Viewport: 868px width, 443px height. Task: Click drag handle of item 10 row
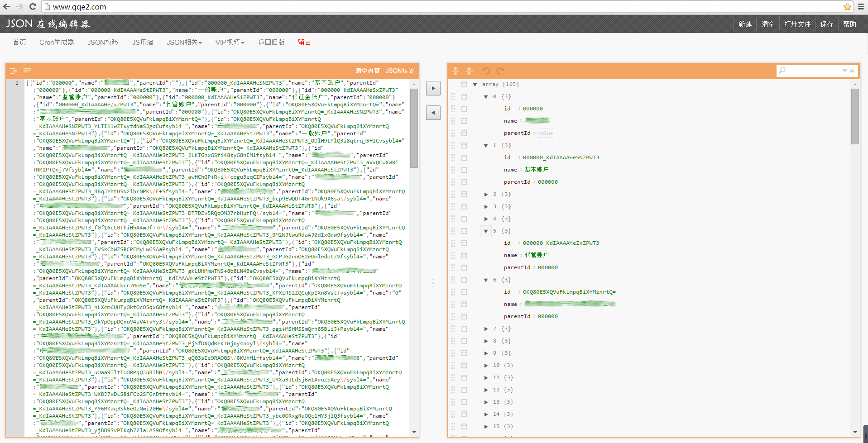(x=453, y=365)
